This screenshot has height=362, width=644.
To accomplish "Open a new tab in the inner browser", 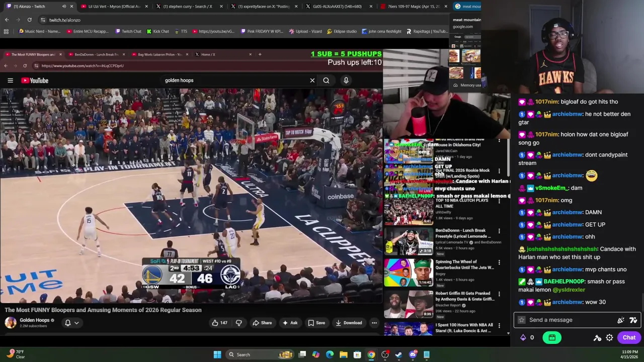I will tap(260, 54).
